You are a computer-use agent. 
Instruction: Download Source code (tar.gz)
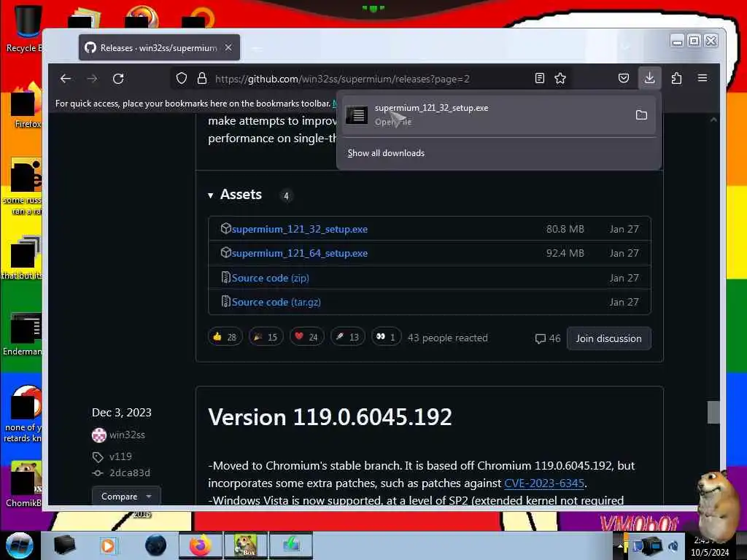276,303
